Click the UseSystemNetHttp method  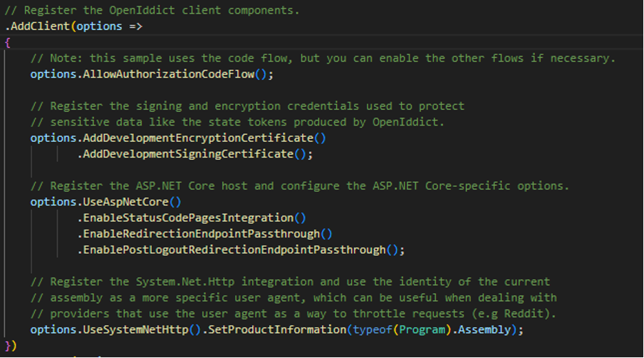point(135,329)
